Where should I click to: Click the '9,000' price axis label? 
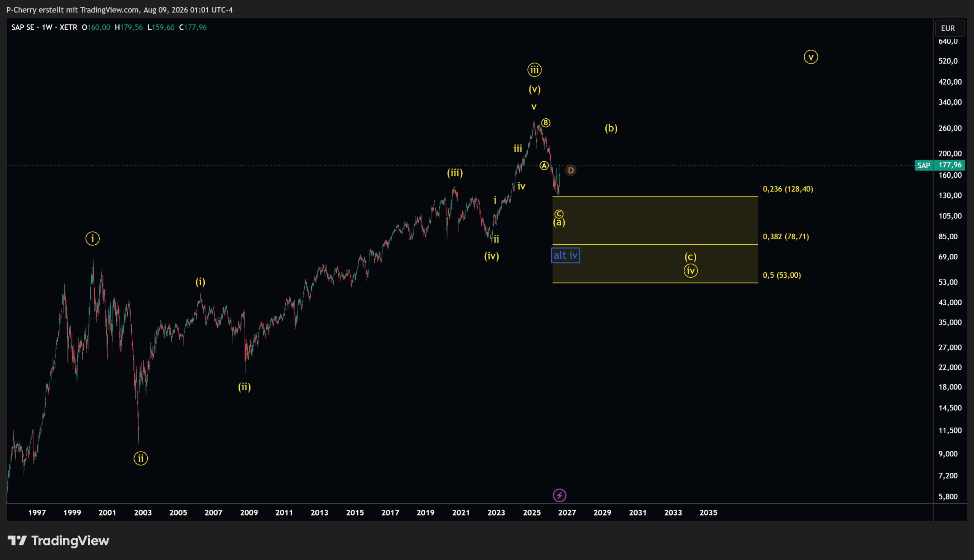pyautogui.click(x=948, y=454)
